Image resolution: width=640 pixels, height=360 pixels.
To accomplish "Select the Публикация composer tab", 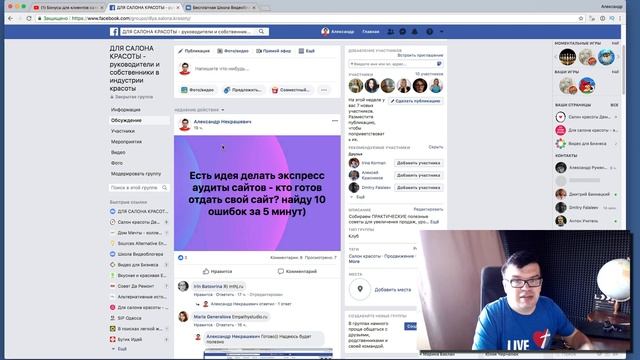I will 194,51.
